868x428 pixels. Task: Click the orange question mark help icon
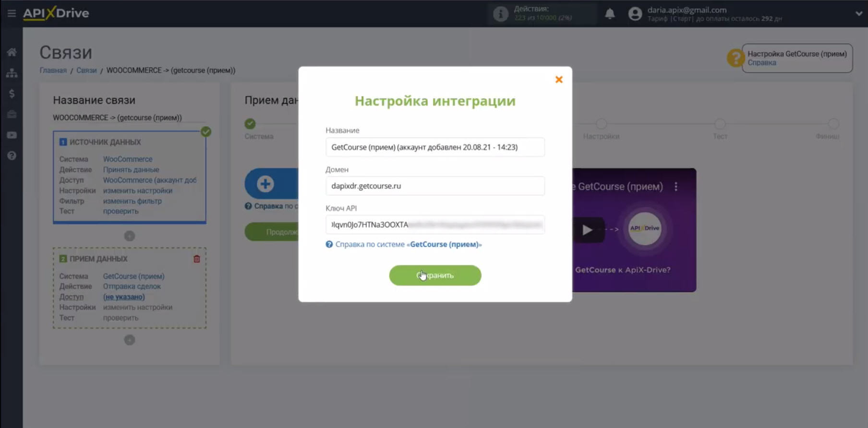[x=735, y=58]
